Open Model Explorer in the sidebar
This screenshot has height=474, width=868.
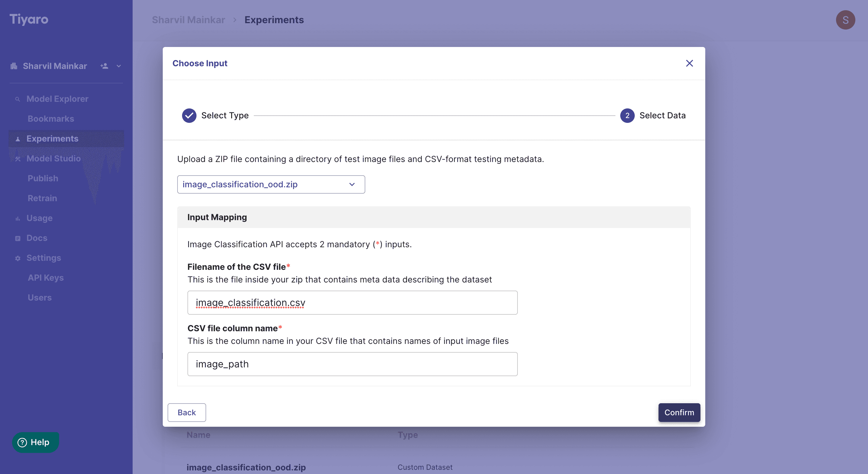[57, 99]
